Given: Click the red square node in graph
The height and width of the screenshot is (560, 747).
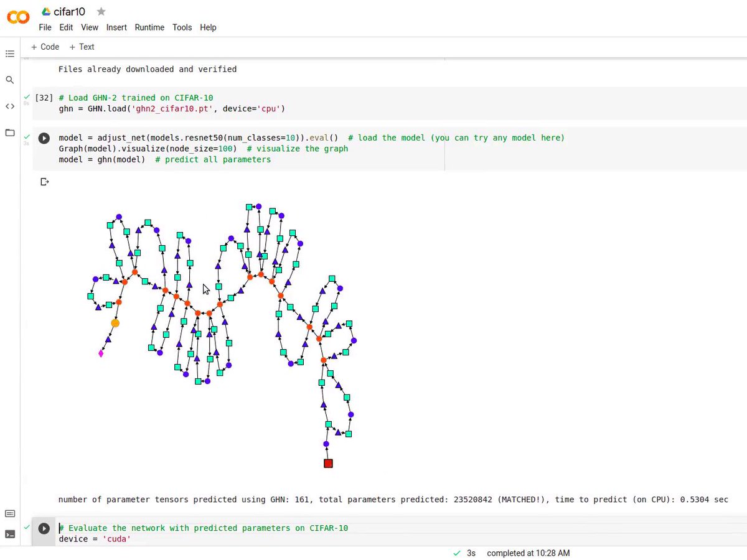Looking at the screenshot, I should pyautogui.click(x=328, y=463).
